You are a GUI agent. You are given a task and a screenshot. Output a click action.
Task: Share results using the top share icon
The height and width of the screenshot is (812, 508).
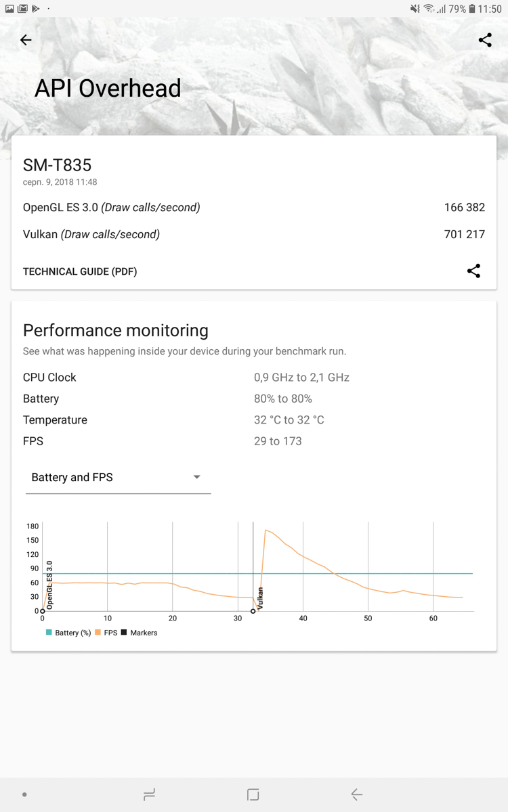click(485, 40)
